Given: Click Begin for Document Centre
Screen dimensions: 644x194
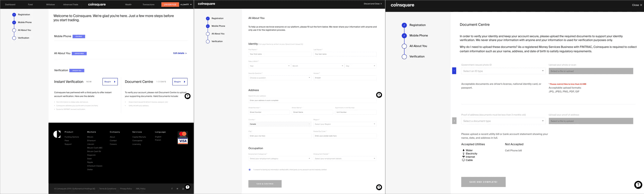Looking at the screenshot, I should point(180,82).
